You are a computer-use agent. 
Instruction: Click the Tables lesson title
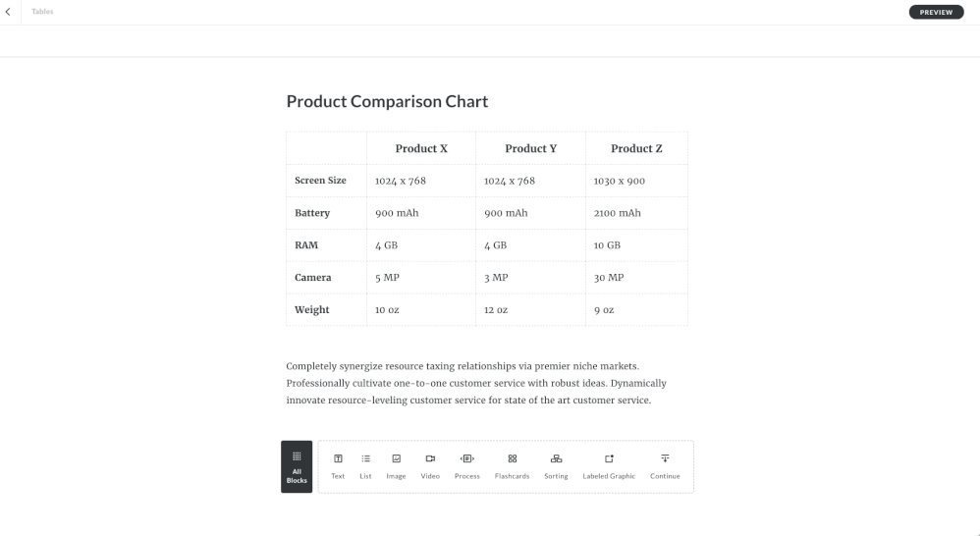coord(42,12)
